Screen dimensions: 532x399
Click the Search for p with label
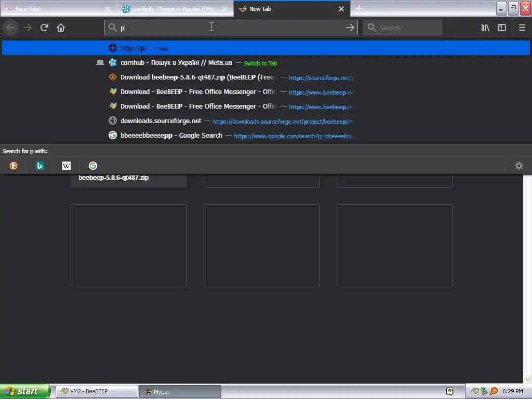[x=25, y=151]
